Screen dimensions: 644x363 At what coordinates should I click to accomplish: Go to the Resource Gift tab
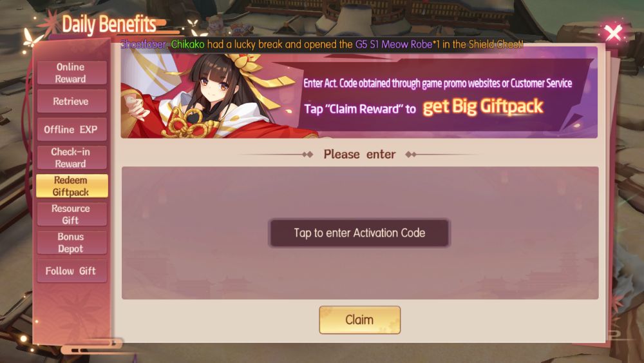click(x=71, y=214)
